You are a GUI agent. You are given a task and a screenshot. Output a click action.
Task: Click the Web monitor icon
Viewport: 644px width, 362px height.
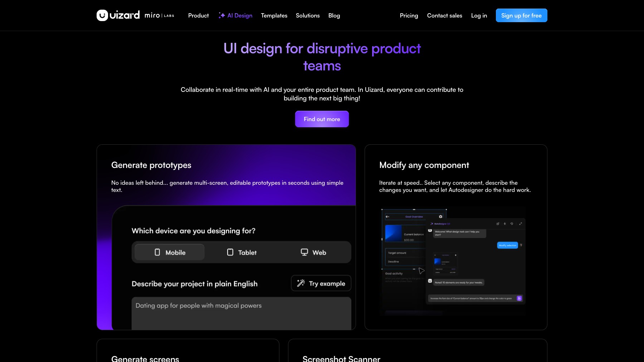(304, 252)
